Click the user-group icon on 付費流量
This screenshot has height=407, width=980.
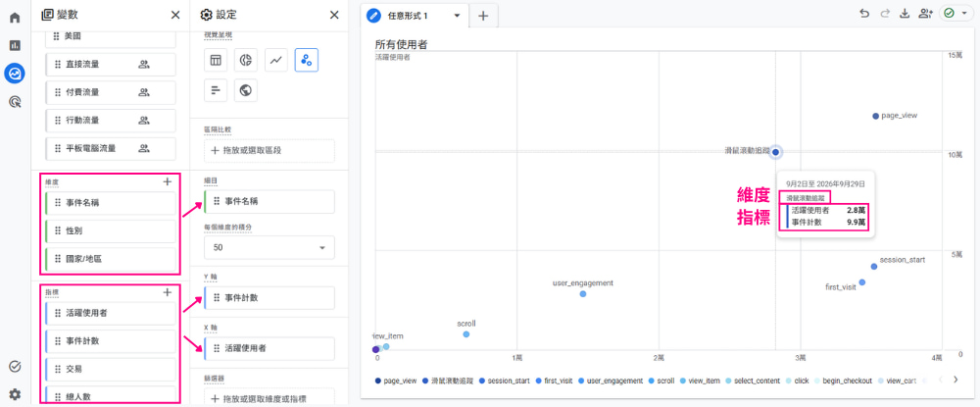pos(144,92)
